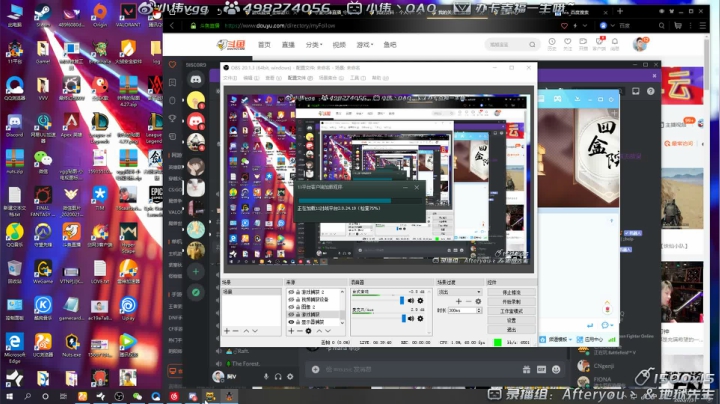Image resolution: width=720 pixels, height=404 pixels.
Task: Open the nuts.zip archive on desktop
Action: 14,162
